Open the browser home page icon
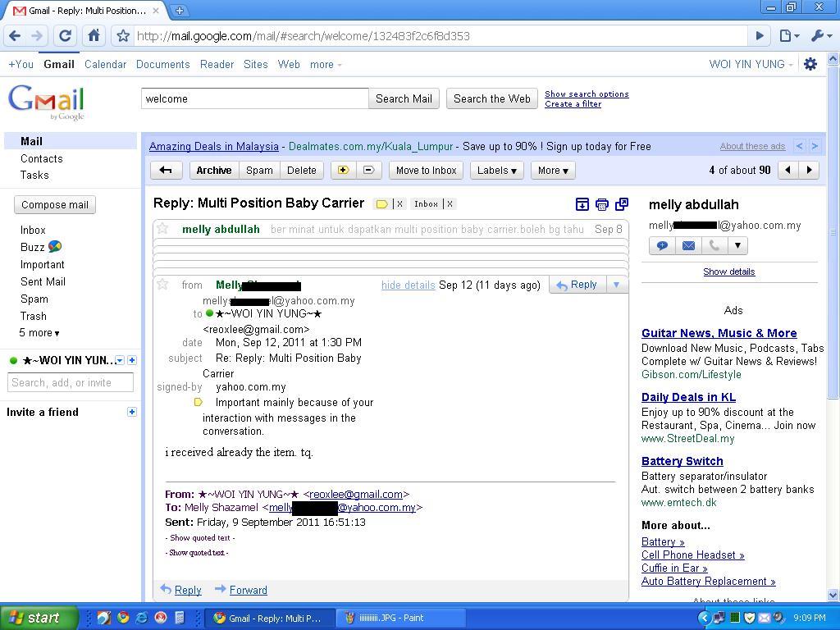 [x=94, y=36]
